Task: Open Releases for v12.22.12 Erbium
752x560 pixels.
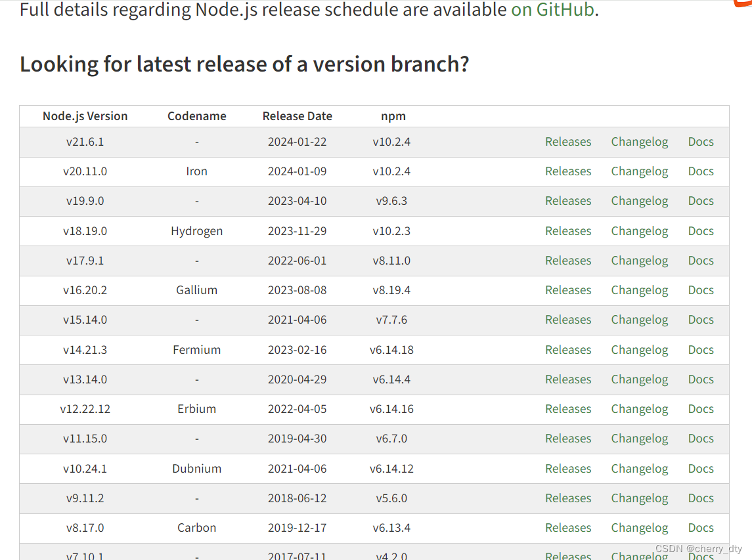Action: click(568, 409)
